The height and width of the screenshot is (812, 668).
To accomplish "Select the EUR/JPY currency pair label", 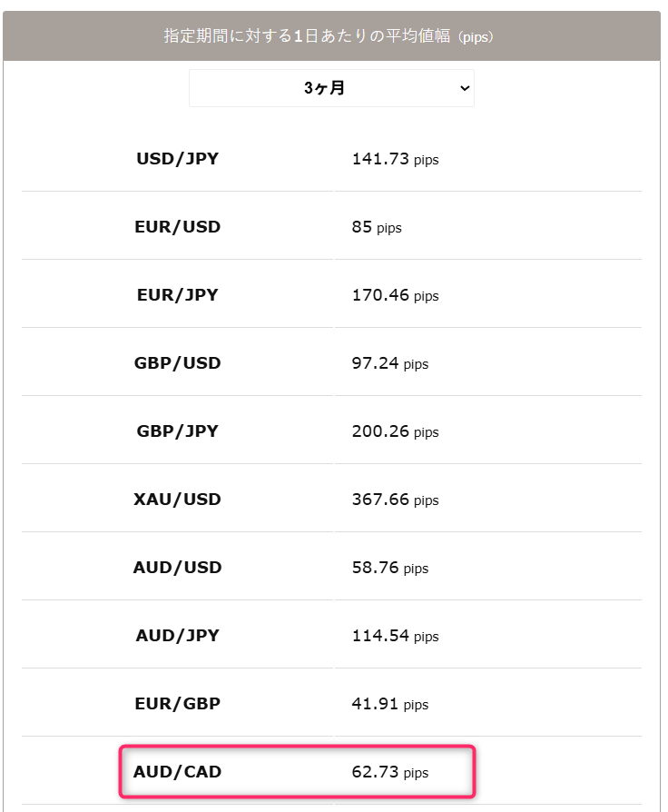I will click(178, 294).
